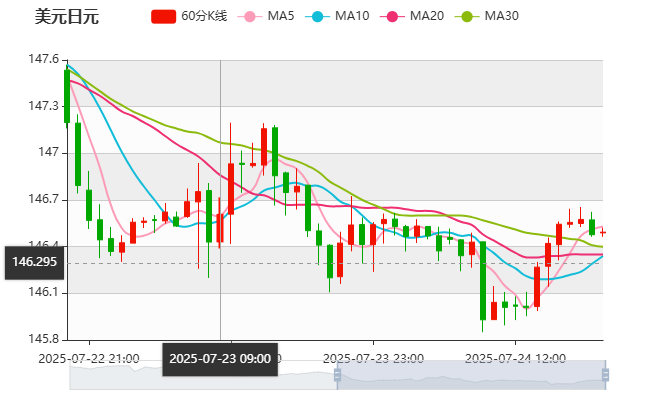Screen dimensions: 670x400
Task: Click the unselected dark area of zoom slider
Action: pos(200,377)
